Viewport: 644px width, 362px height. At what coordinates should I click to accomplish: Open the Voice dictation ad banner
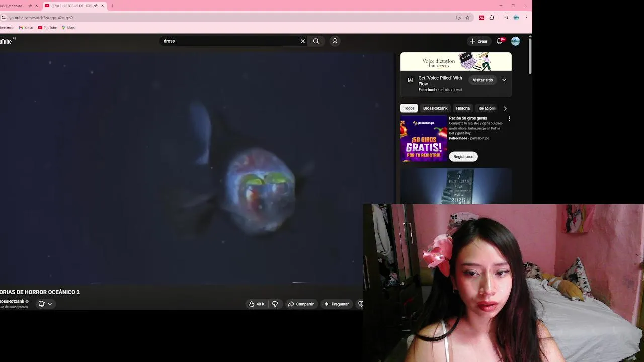pyautogui.click(x=456, y=62)
